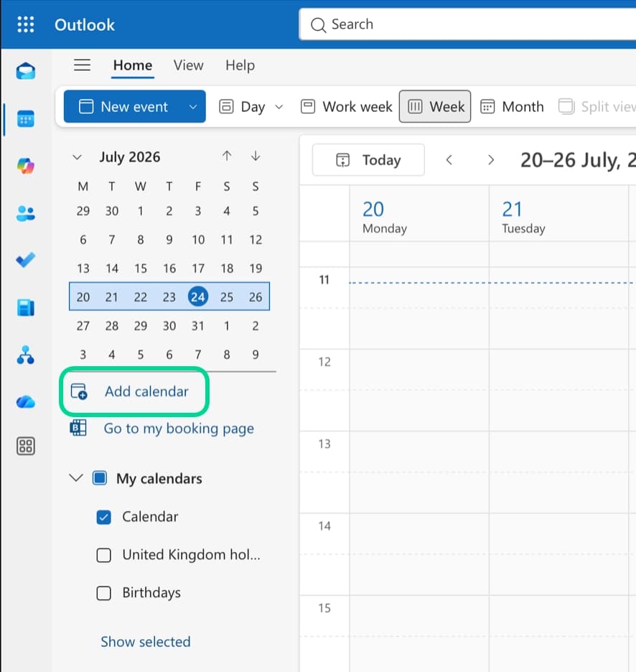636x672 pixels.
Task: Open People from the left rail
Action: [26, 213]
